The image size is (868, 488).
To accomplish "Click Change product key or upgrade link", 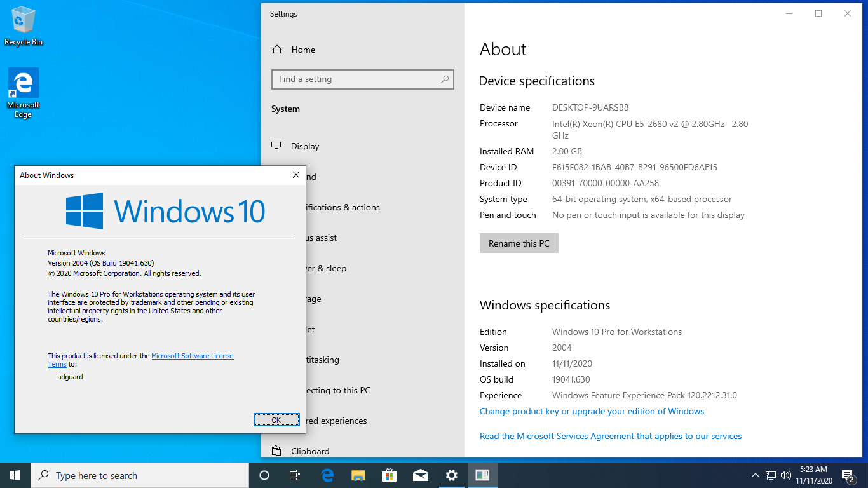I will (x=592, y=411).
